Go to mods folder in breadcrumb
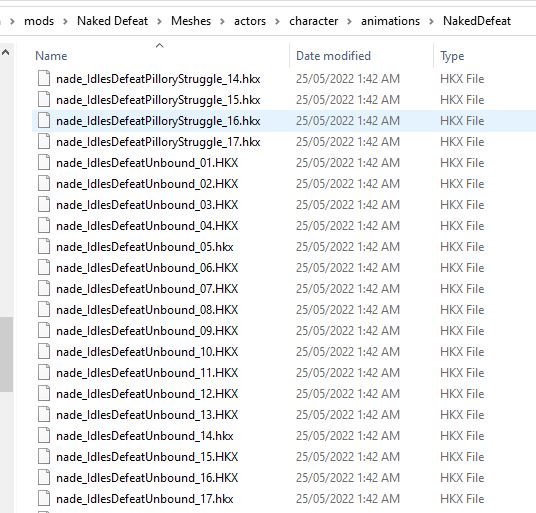 [x=39, y=21]
